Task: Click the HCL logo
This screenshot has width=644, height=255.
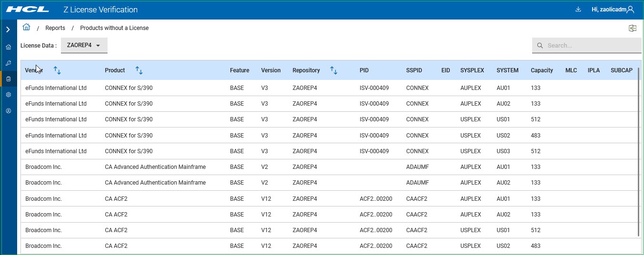Action: [x=28, y=10]
